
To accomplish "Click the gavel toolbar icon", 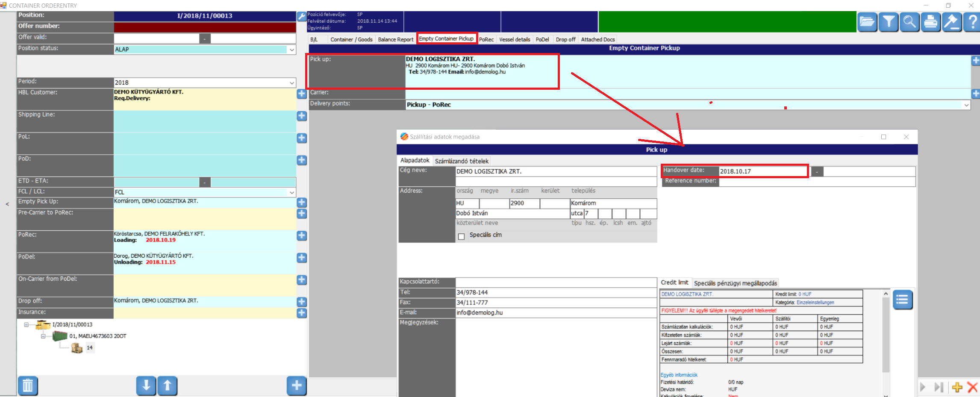I will click(x=952, y=22).
